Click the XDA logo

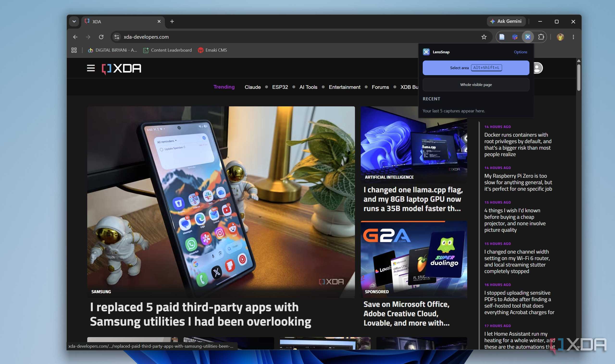click(x=122, y=68)
